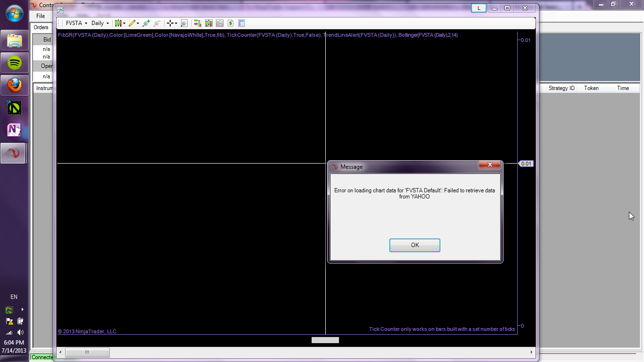Open Firefox from the taskbar
The width and height of the screenshot is (644, 362).
[15, 85]
